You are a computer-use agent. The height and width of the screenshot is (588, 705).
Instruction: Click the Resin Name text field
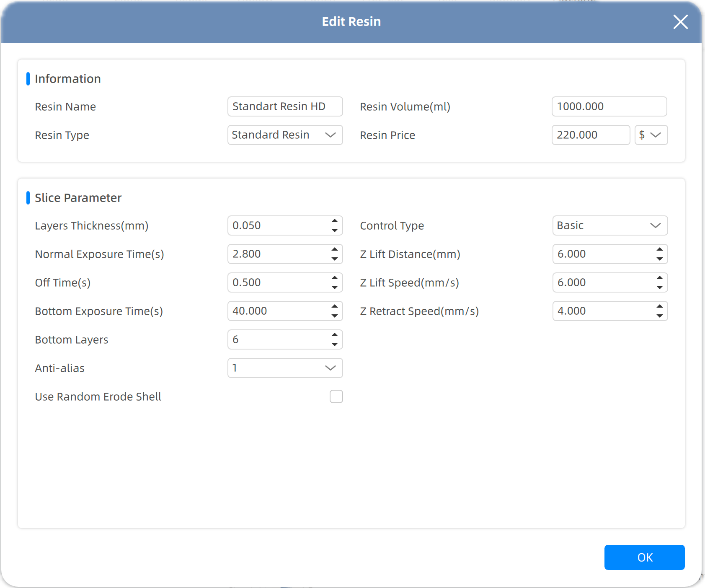click(285, 106)
